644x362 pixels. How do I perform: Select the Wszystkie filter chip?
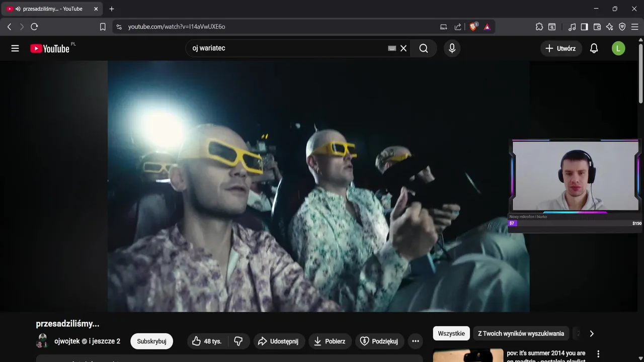tap(451, 333)
